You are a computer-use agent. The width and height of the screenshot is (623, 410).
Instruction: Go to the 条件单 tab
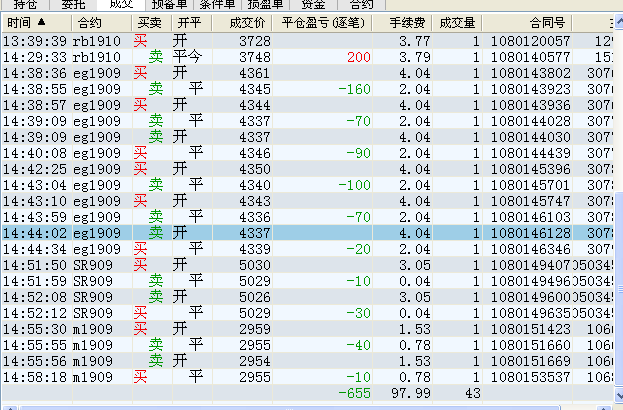click(x=217, y=4)
